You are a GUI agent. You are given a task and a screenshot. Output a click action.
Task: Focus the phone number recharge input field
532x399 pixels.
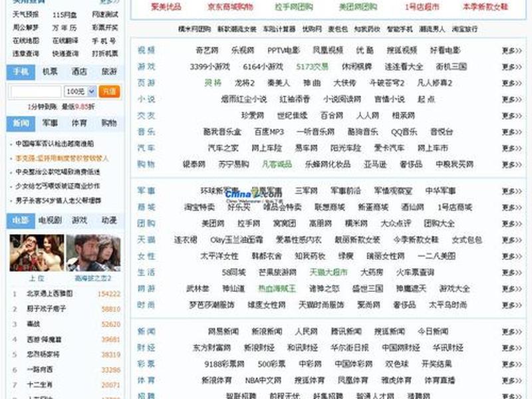[x=35, y=92]
